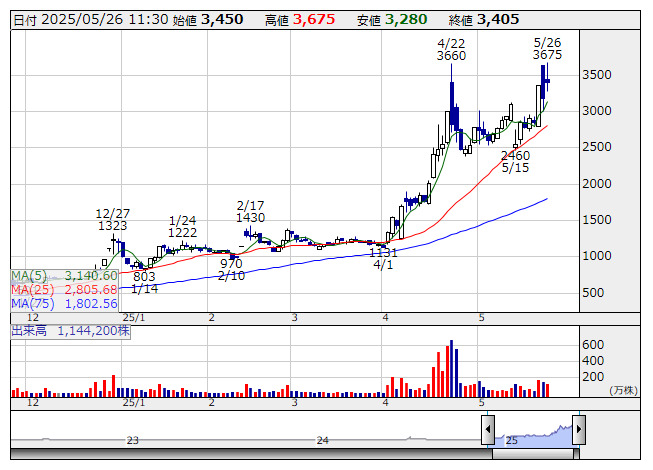653x470 pixels.
Task: Click the MA(75) 1,802.56 legend entry
Action: coord(64,303)
